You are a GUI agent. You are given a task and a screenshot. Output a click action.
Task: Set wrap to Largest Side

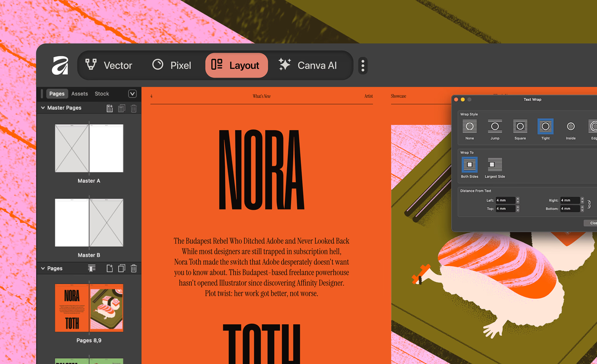coord(495,165)
